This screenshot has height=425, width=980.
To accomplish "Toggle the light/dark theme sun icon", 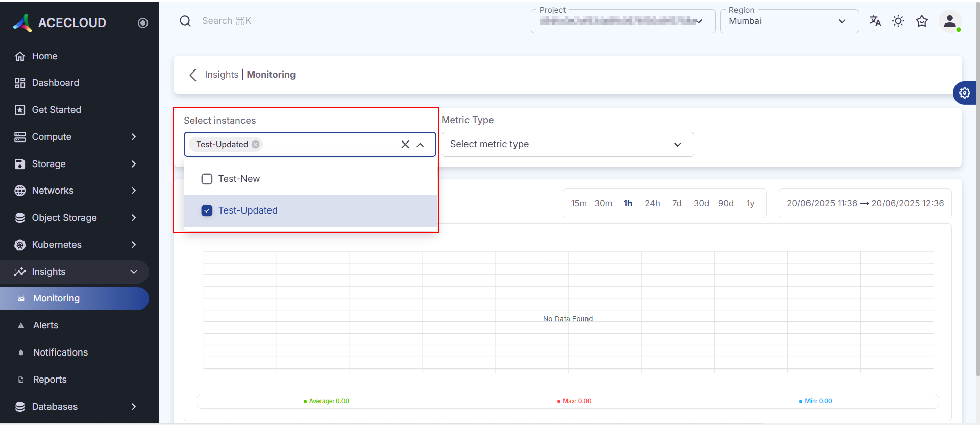I will pos(898,21).
